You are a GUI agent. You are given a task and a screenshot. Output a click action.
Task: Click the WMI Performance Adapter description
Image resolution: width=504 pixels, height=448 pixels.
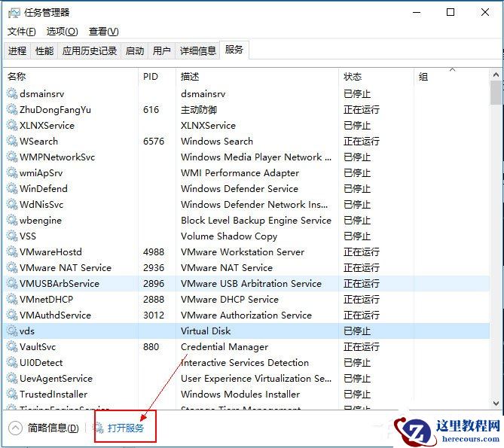pos(240,172)
